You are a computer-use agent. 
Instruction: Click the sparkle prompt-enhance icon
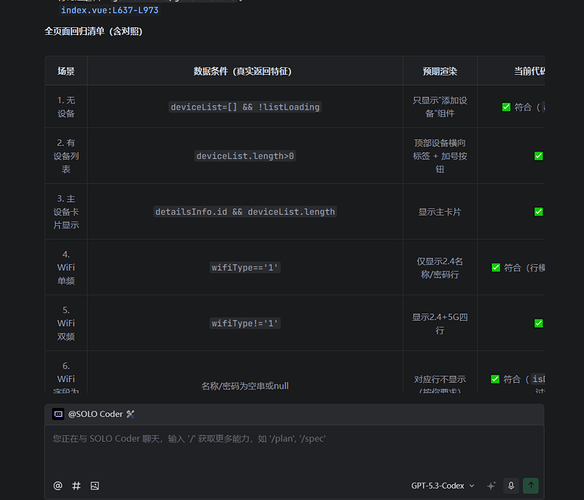(x=491, y=485)
